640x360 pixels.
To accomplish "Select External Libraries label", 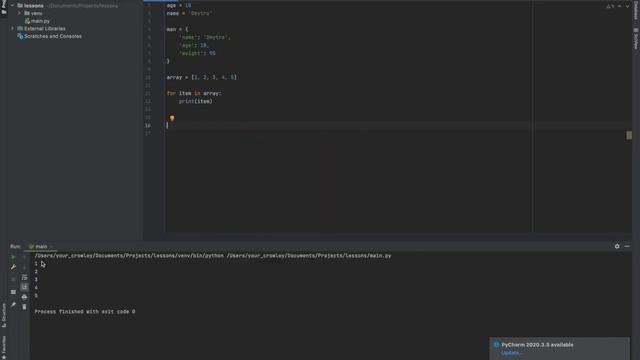I will pyautogui.click(x=44, y=29).
